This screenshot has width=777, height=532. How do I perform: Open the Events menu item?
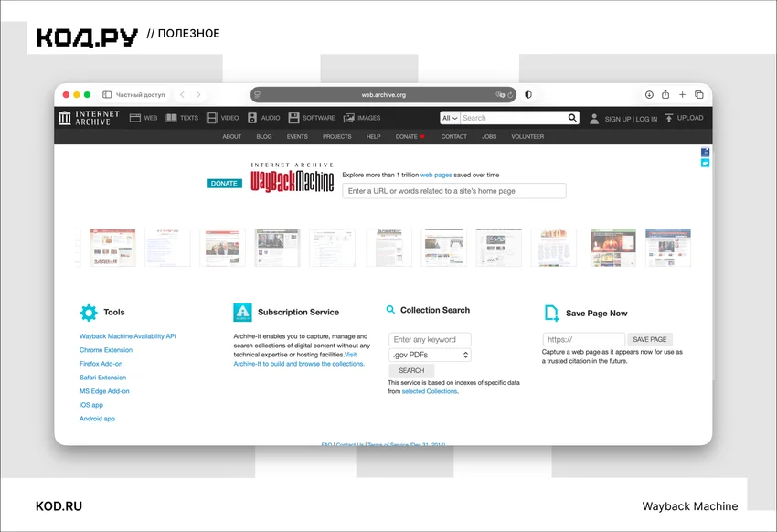coord(297,137)
